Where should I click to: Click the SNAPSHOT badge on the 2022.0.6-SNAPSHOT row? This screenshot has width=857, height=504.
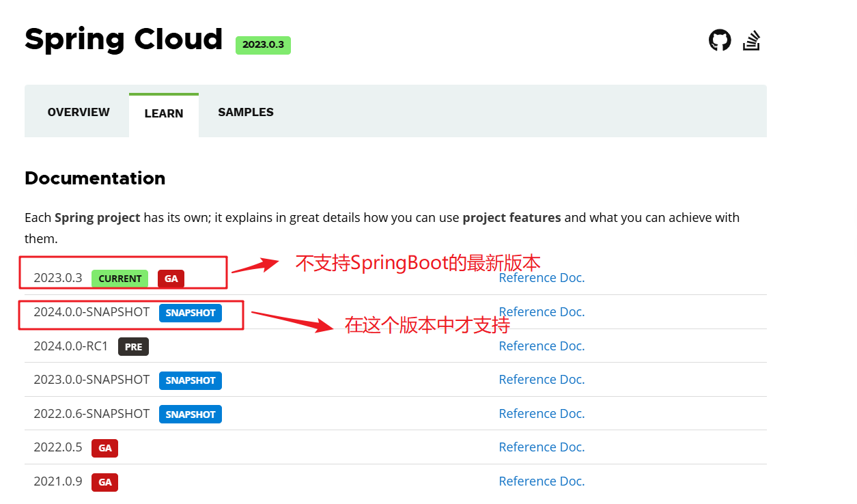point(191,415)
